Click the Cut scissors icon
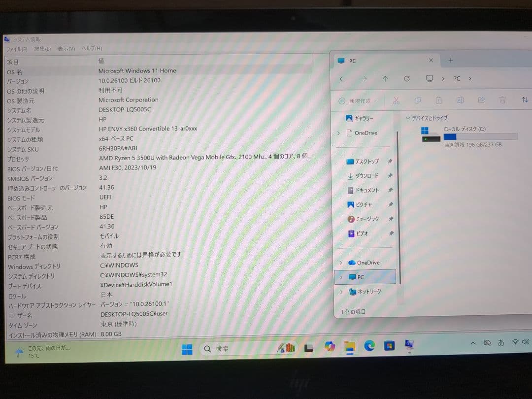This screenshot has width=532, height=399. tap(396, 100)
